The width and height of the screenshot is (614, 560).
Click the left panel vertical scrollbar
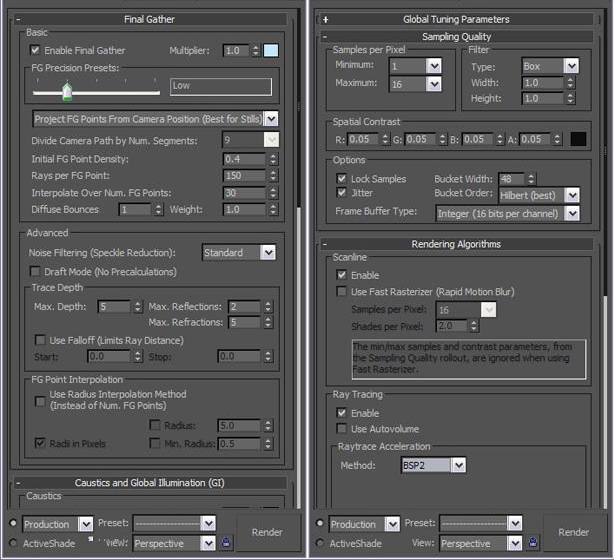[x=299, y=358]
